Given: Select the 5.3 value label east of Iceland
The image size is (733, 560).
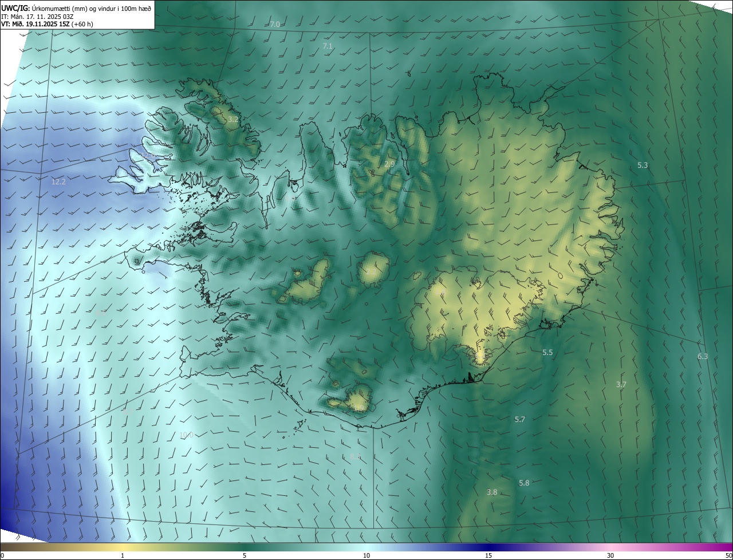Looking at the screenshot, I should click(x=643, y=165).
